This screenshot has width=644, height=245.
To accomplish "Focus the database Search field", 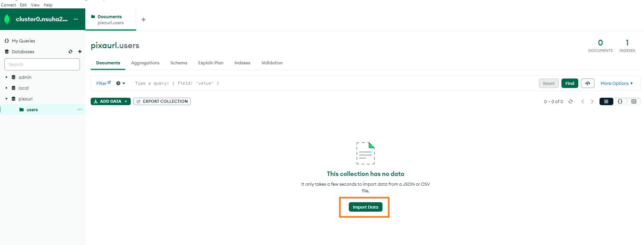I will (x=42, y=64).
